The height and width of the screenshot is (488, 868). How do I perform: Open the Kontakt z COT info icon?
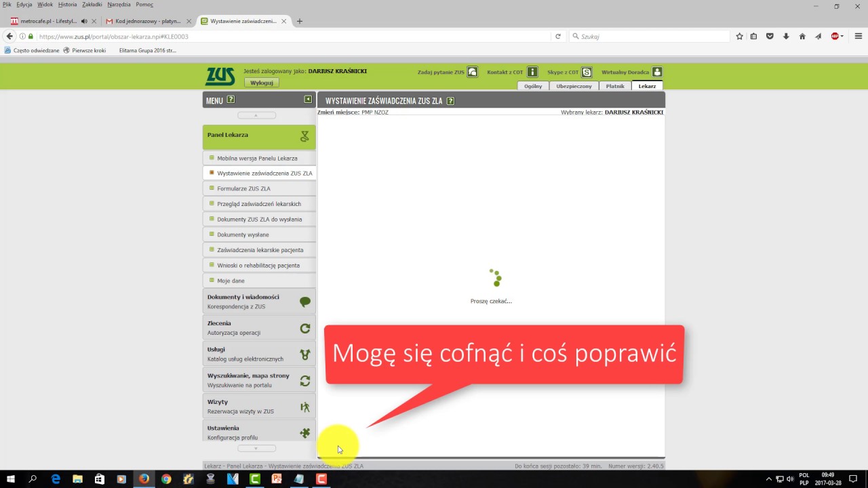[x=532, y=72]
